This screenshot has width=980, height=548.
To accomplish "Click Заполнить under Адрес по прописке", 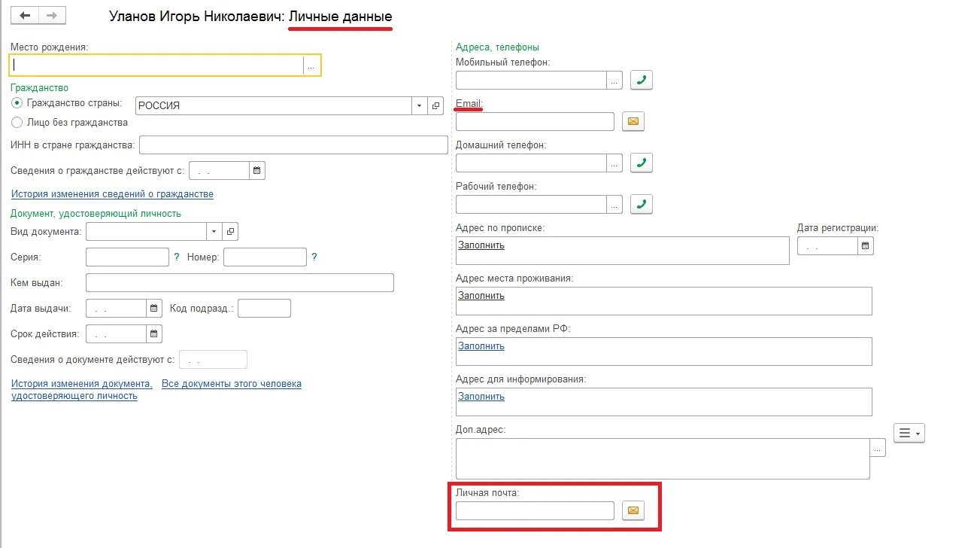I will [481, 245].
